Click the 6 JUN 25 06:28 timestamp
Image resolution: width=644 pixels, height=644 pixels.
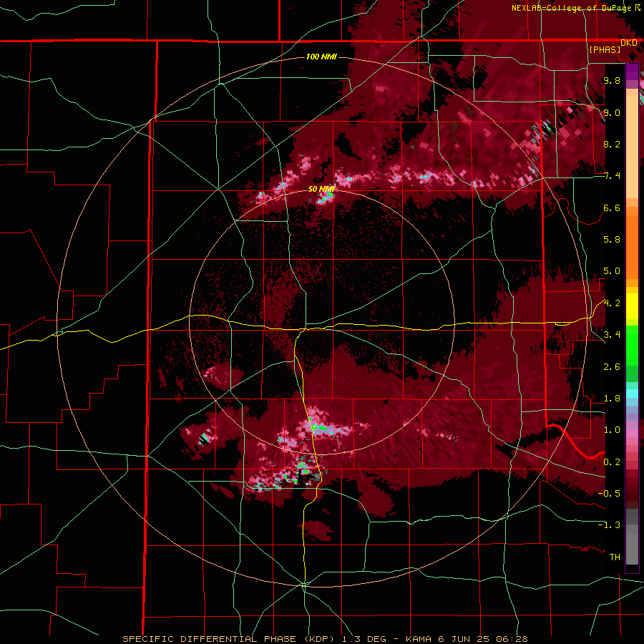coord(482,639)
